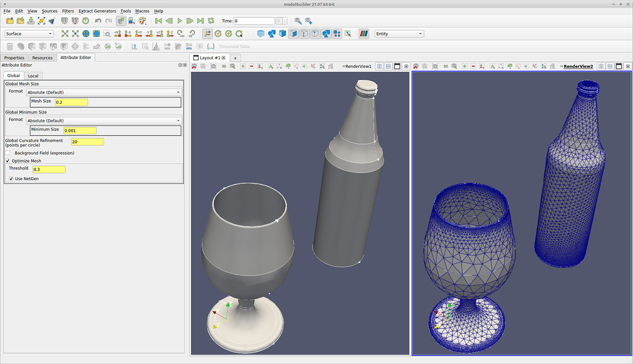Enable the Background Field (expression) checkbox
The width and height of the screenshot is (633, 364).
click(7, 153)
